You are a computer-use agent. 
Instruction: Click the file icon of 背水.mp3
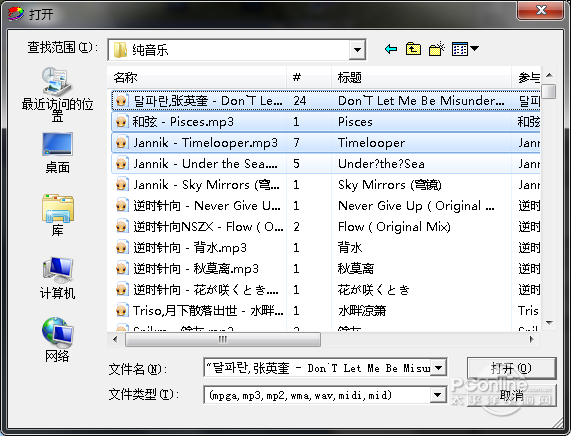[x=122, y=248]
